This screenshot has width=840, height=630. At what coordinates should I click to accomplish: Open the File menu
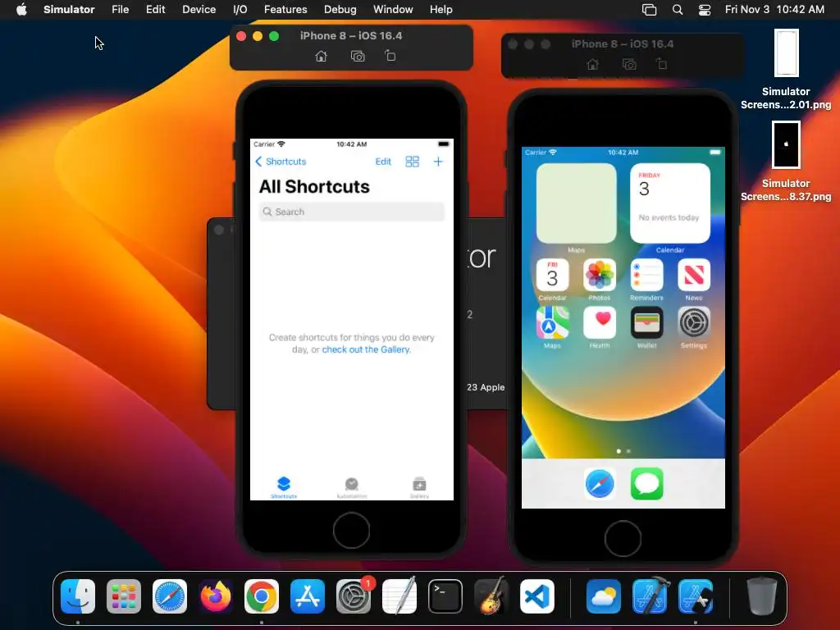pos(120,9)
